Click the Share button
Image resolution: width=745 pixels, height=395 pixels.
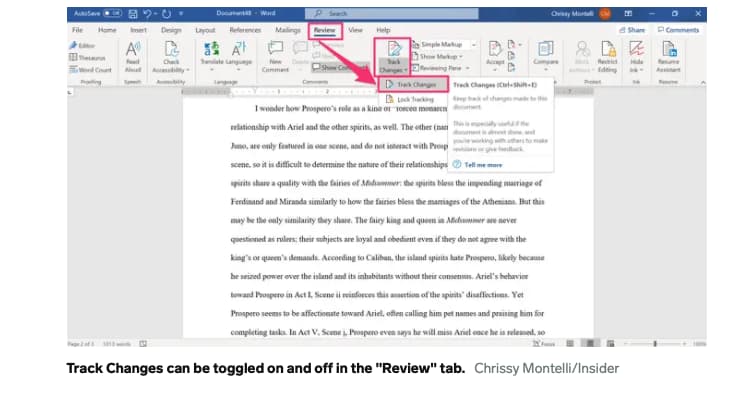tap(632, 29)
